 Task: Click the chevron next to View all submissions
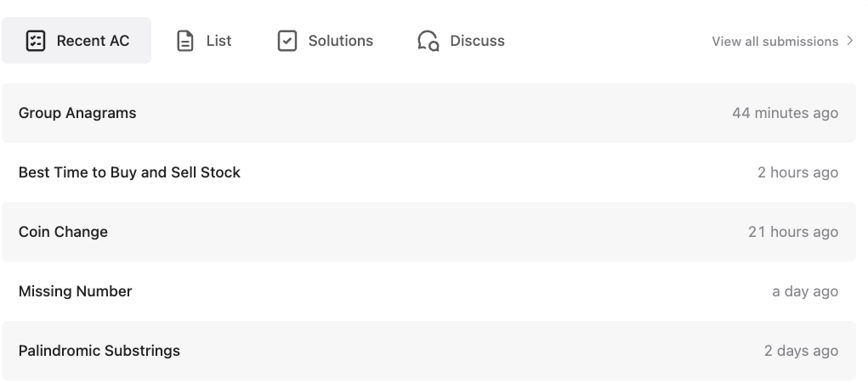[850, 41]
